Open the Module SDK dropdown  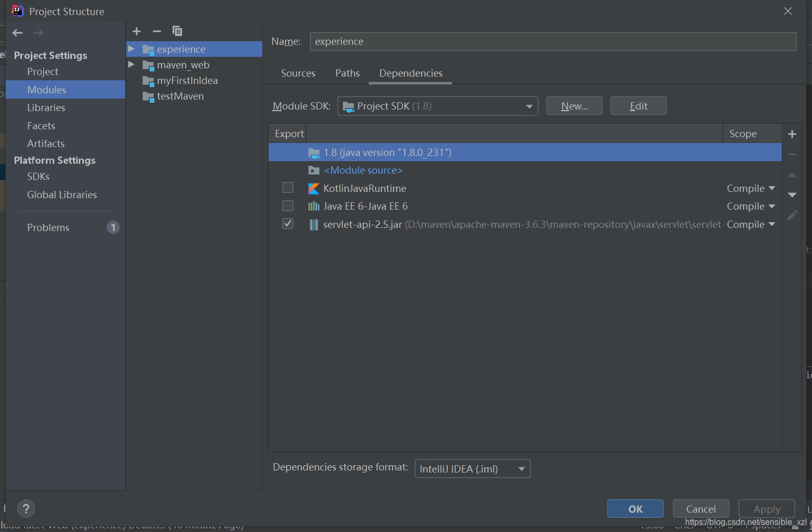pos(438,106)
